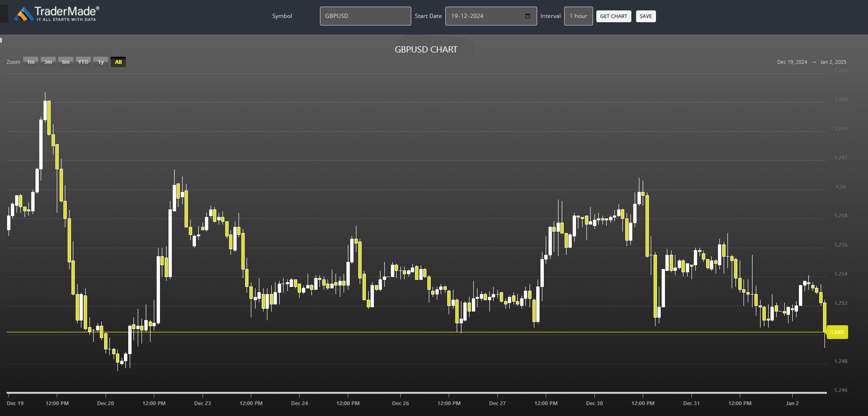This screenshot has height=416, width=868.
Task: Click the Dec 23 date axis label
Action: coord(203,403)
